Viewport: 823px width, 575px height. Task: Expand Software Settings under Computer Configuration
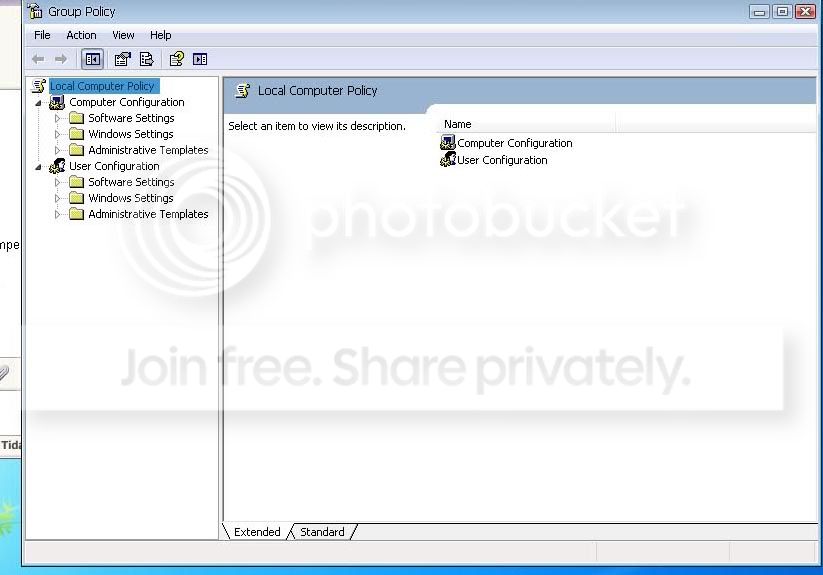tap(58, 119)
